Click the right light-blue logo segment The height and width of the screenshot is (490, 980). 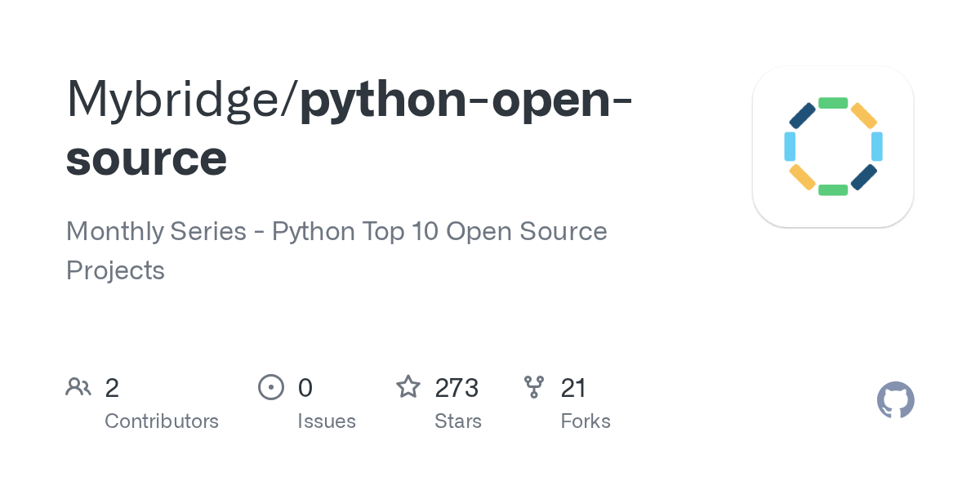point(877,146)
